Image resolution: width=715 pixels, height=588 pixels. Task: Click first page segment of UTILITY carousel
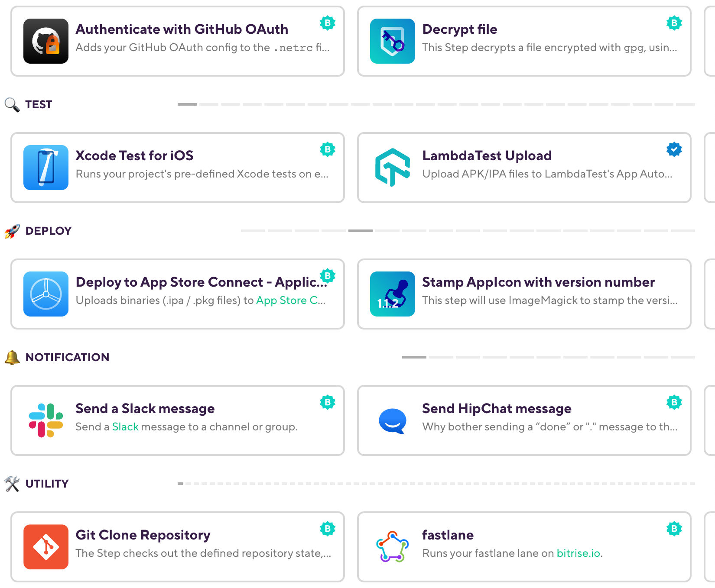[180, 484]
